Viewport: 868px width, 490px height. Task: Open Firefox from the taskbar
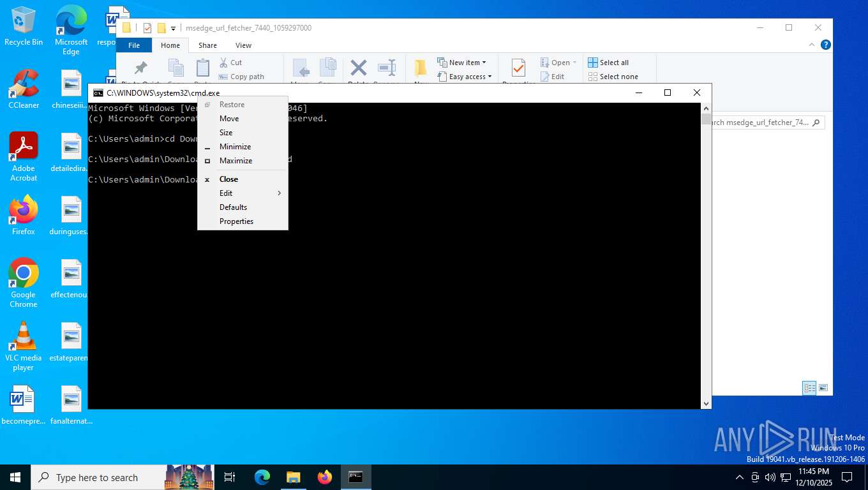(325, 477)
